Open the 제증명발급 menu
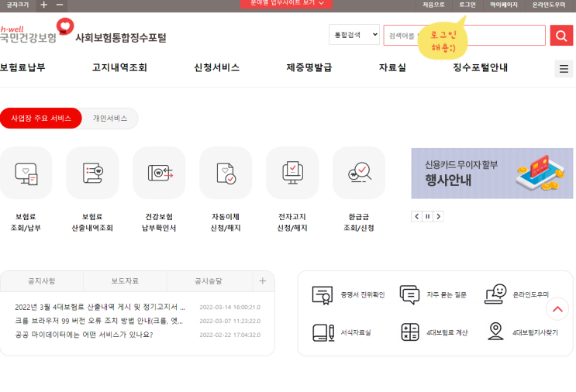 click(x=309, y=67)
